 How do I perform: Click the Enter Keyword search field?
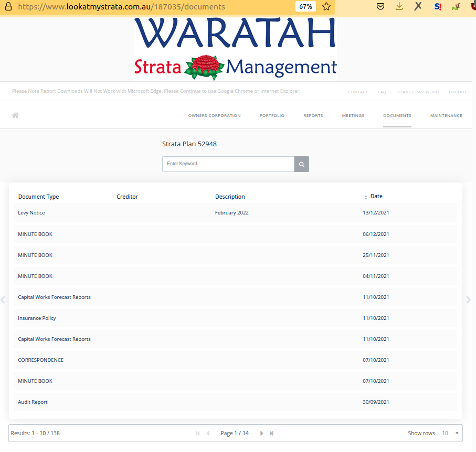coord(228,164)
